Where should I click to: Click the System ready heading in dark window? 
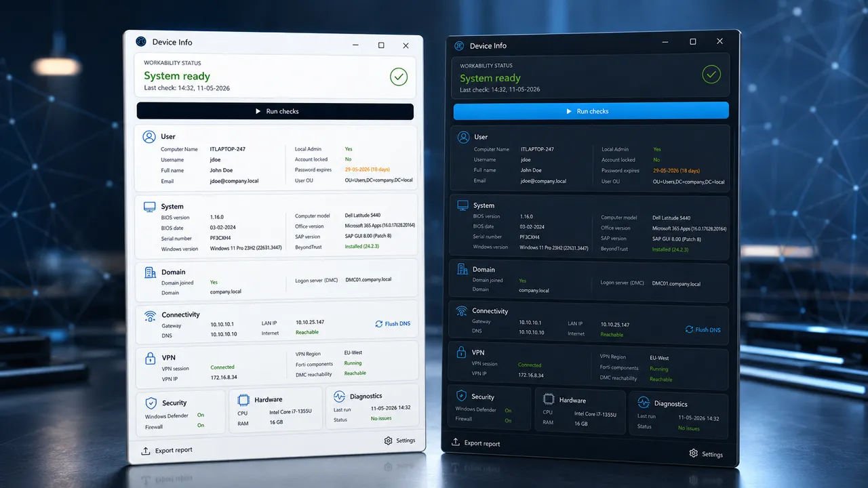[x=490, y=78]
